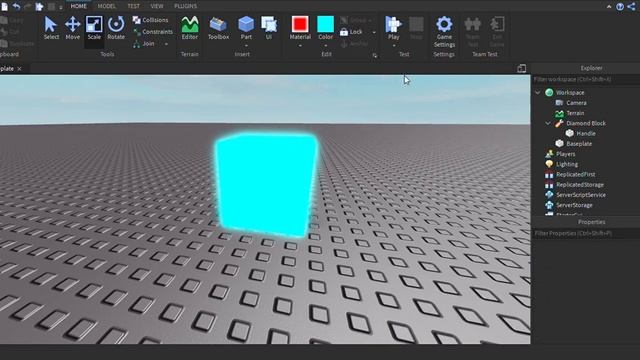Open Join dropdown arrow
This screenshot has height=360, width=640.
(x=166, y=44)
